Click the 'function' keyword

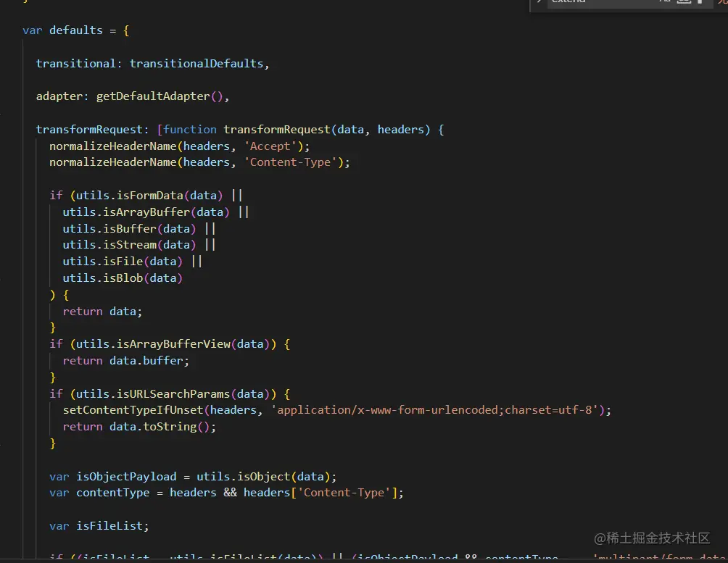coord(190,130)
